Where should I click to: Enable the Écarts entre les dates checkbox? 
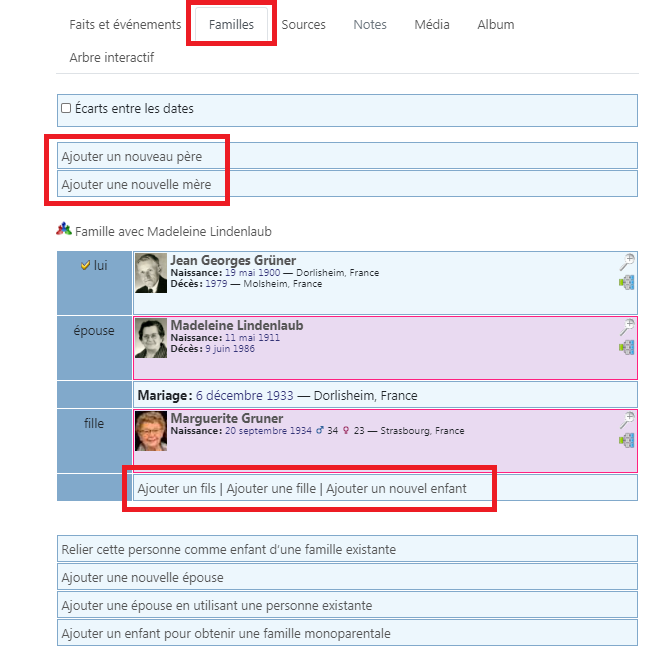pos(66,108)
